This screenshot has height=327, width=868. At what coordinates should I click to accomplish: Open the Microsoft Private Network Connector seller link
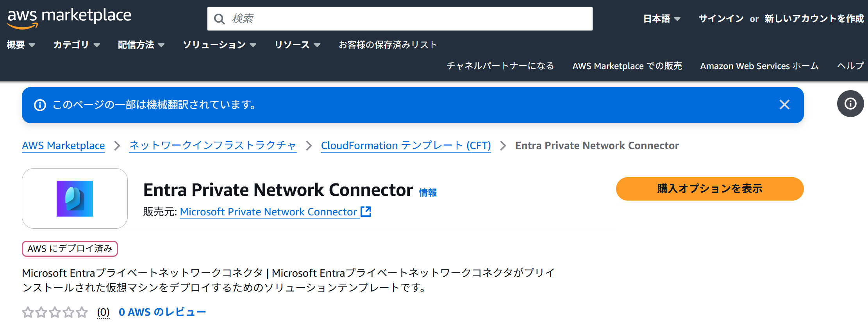[x=268, y=212]
